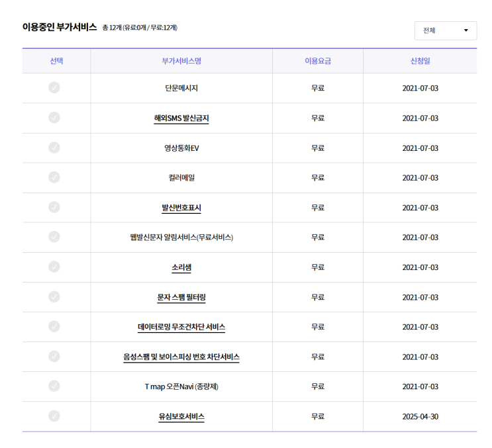
Task: Click the T map 오픈Navi (종량제) text
Action: (x=181, y=386)
